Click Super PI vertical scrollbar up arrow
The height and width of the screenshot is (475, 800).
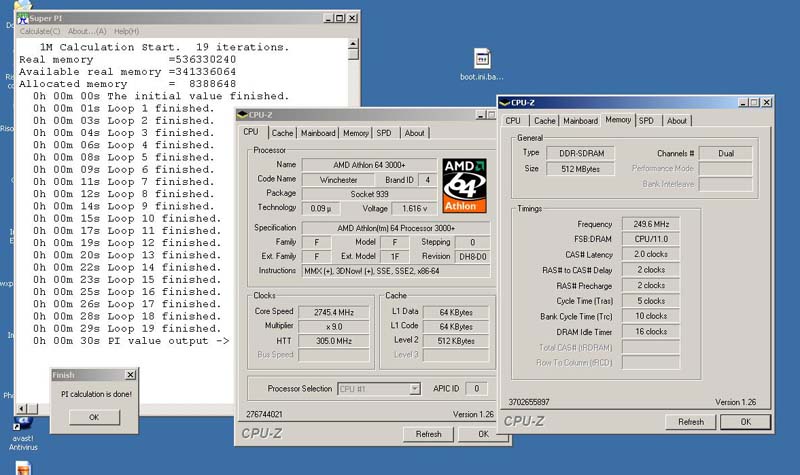tap(353, 44)
